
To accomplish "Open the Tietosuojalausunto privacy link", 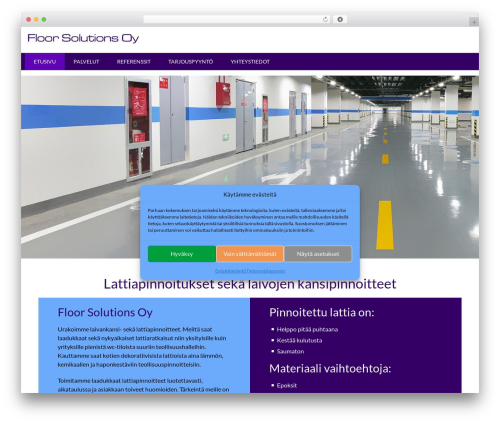I will click(266, 271).
